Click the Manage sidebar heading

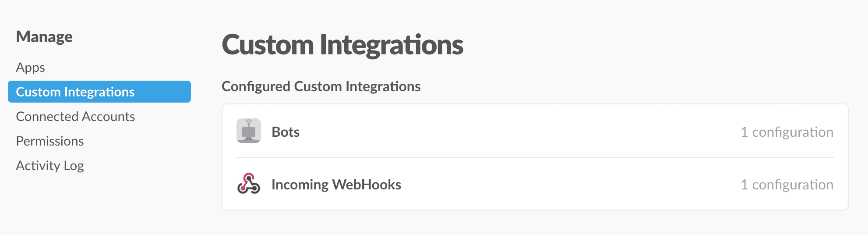[44, 37]
